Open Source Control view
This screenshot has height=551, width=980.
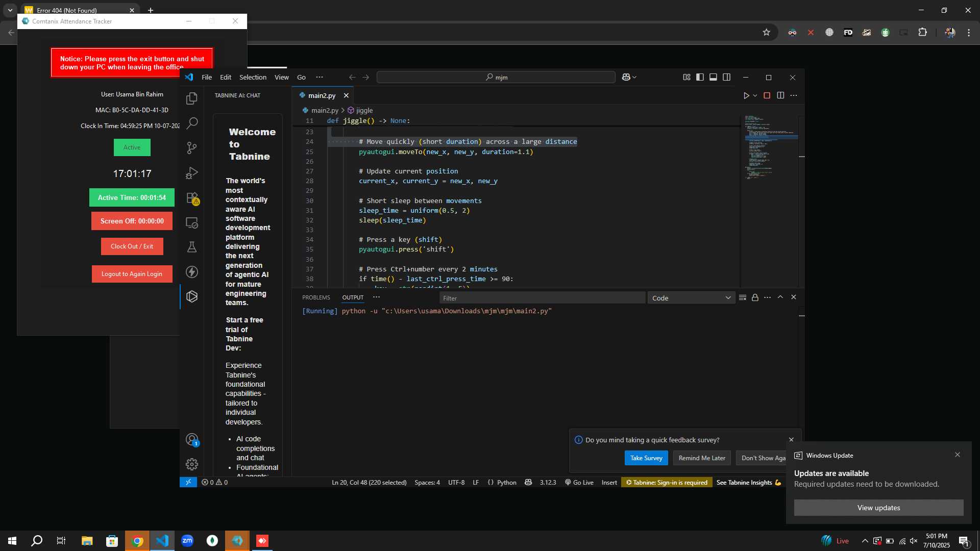tap(192, 148)
